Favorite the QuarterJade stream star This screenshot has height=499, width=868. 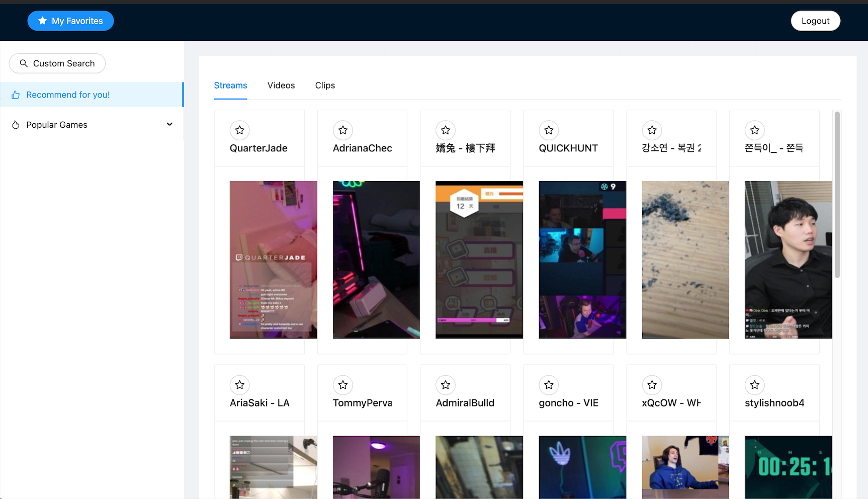coord(240,130)
